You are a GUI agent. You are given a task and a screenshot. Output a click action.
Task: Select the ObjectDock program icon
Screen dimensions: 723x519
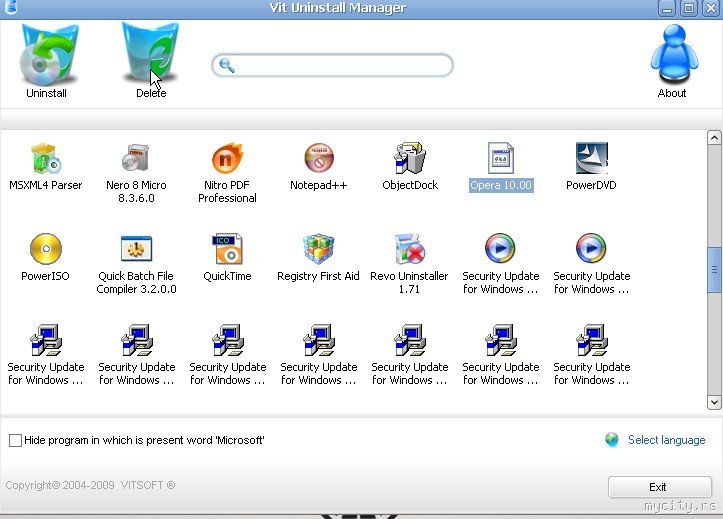[x=410, y=158]
